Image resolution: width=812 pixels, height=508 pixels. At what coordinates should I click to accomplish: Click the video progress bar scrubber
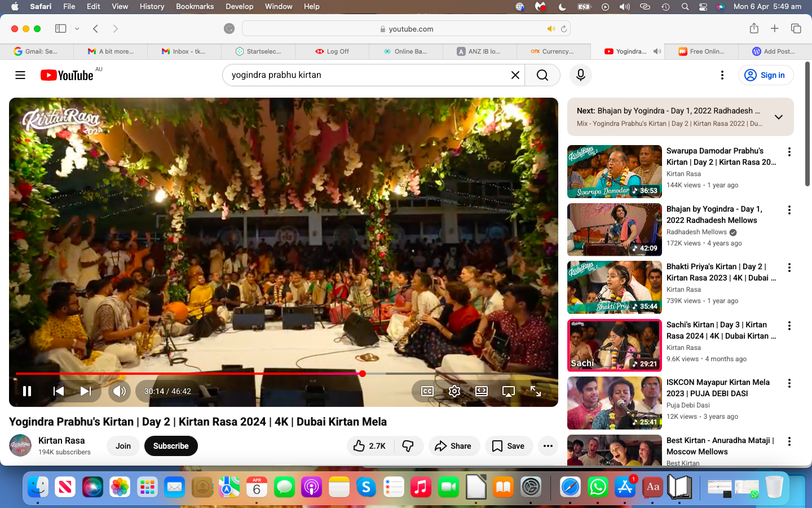[363, 374]
